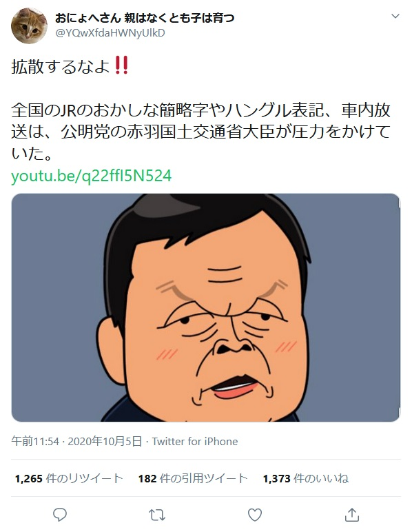Click the last text line いた。
The height and width of the screenshot is (532, 412).
click(32, 154)
